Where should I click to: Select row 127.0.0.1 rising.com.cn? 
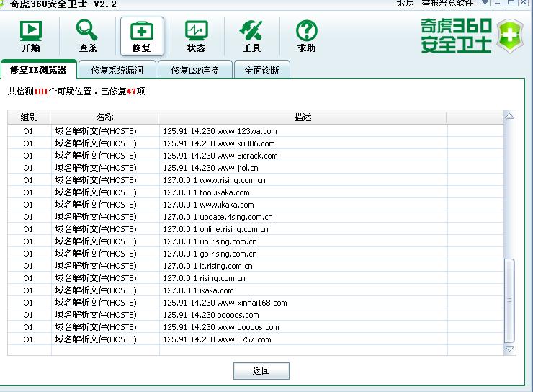tap(256, 278)
